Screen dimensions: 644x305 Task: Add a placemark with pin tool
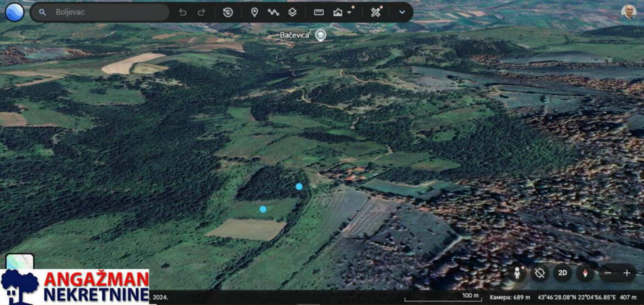254,12
